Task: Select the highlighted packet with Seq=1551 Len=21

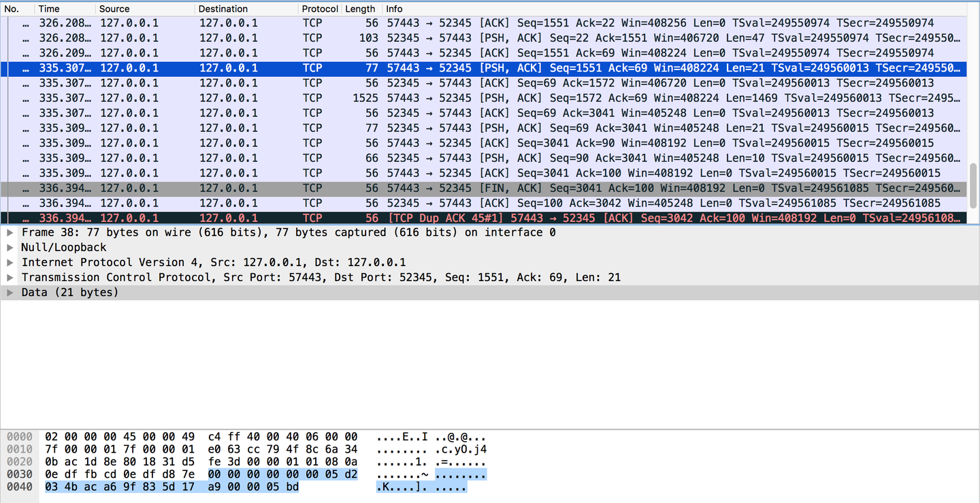Action: tap(483, 68)
